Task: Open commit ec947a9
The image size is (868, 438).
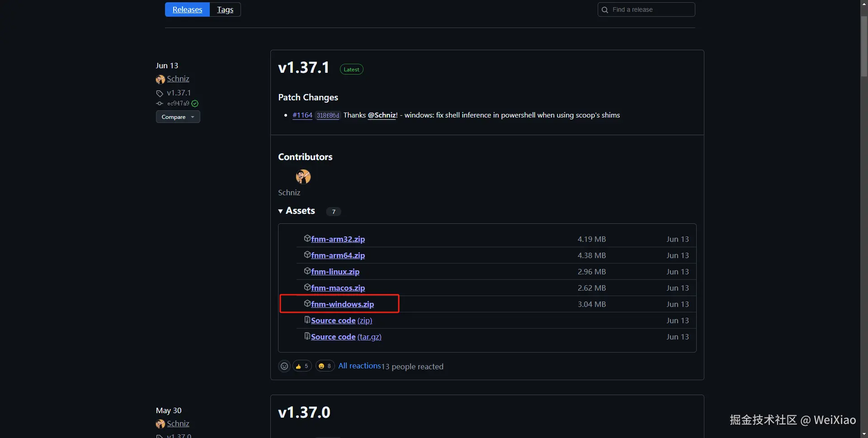Action: (x=178, y=104)
